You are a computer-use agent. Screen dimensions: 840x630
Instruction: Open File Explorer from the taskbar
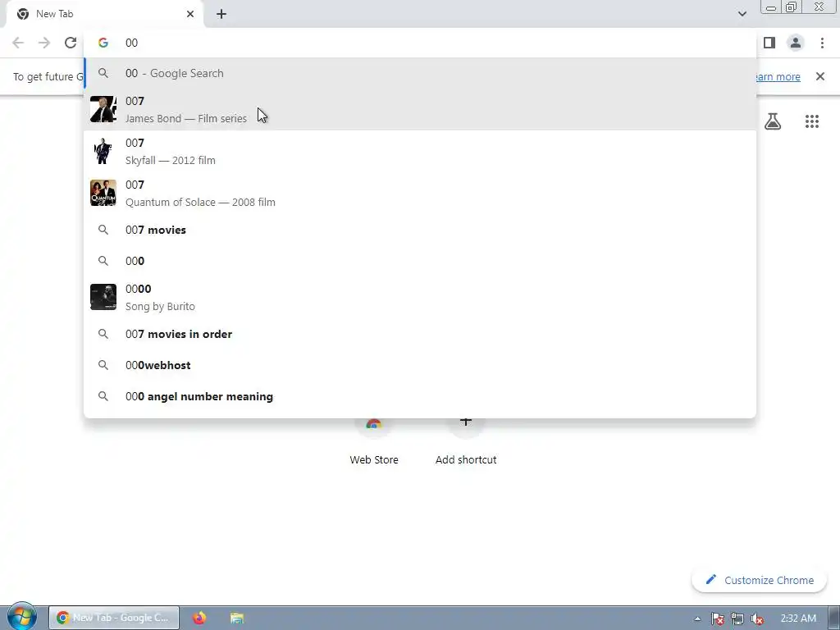coord(237,618)
